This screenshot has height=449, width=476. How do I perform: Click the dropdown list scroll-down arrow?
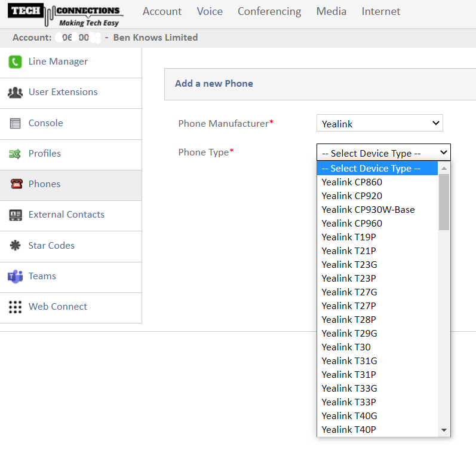(x=444, y=430)
